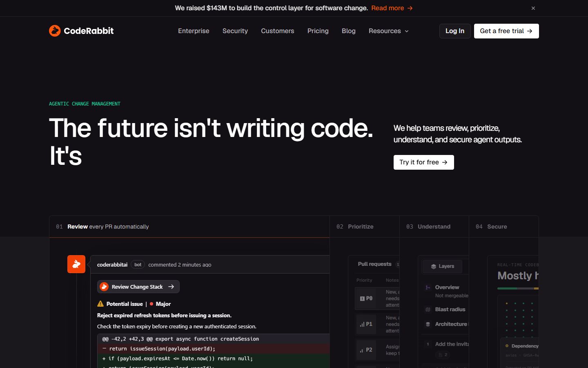Open the Enterprise nav item

coord(194,31)
